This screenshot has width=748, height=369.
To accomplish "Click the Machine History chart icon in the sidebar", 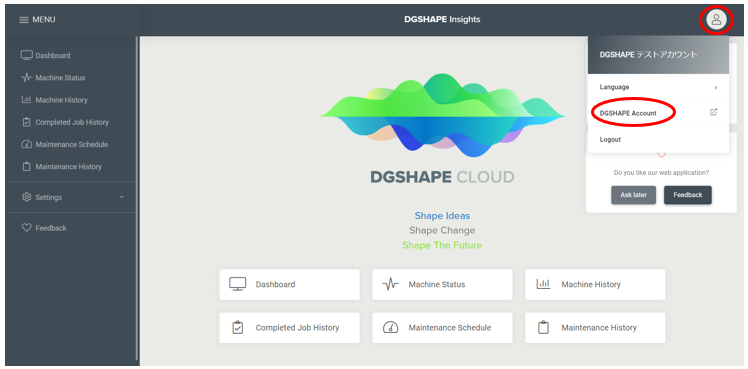I will [x=26, y=100].
